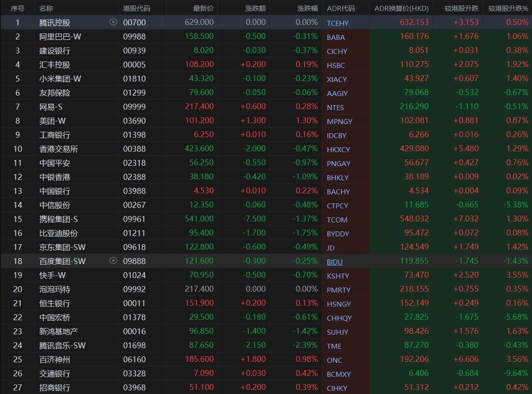Click stock code 09999 for 网易-S
Screen dimensions: 532x394
pos(134,107)
